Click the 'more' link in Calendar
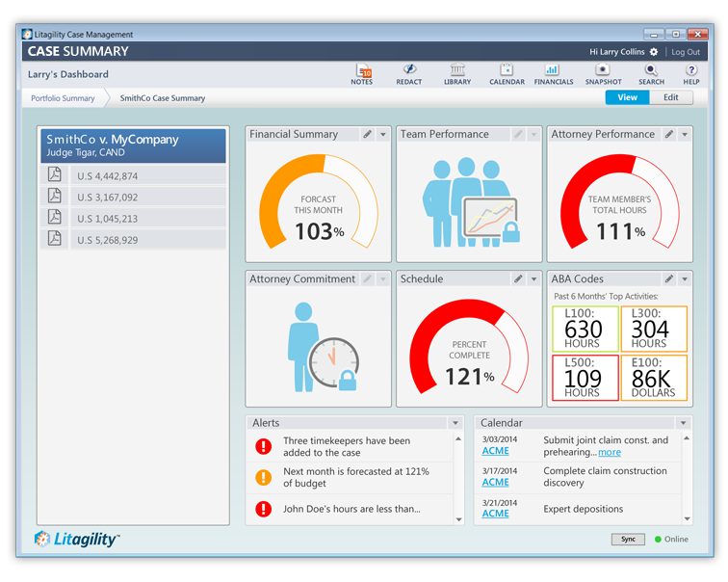 [x=610, y=453]
